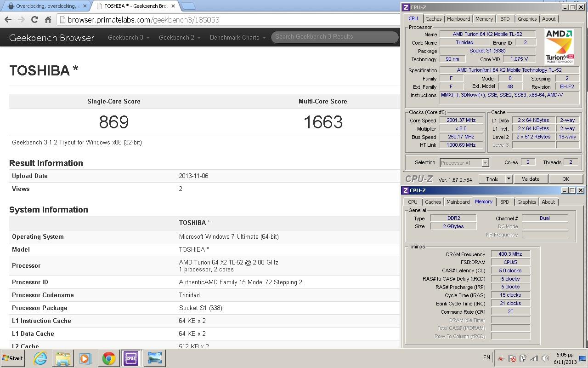Open the Action Center flag icon

tap(512, 358)
